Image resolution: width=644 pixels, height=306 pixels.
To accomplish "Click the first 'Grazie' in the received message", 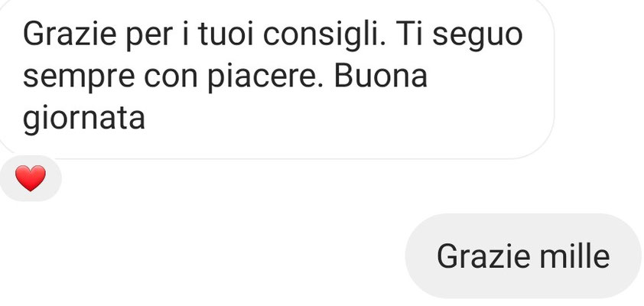I will (70, 34).
